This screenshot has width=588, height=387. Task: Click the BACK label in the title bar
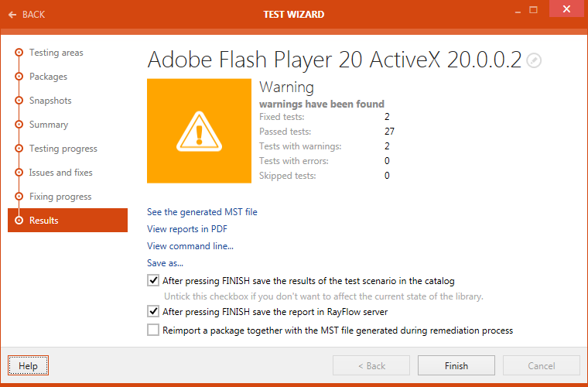pos(33,15)
